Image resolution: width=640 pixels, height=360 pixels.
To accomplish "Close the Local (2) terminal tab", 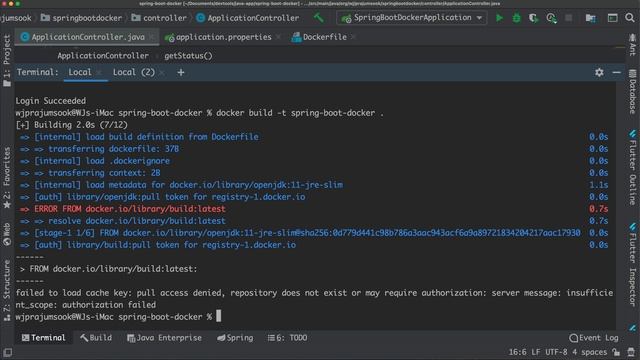I will 162,73.
